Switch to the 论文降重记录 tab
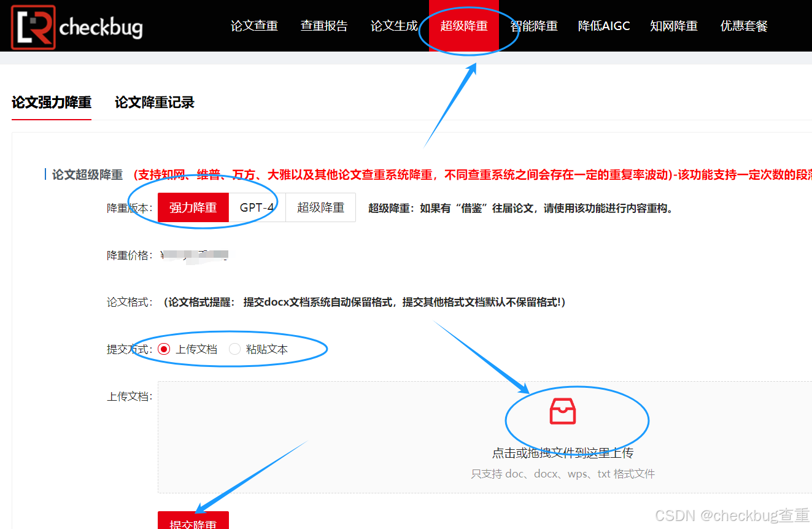812x529 pixels. 155,102
